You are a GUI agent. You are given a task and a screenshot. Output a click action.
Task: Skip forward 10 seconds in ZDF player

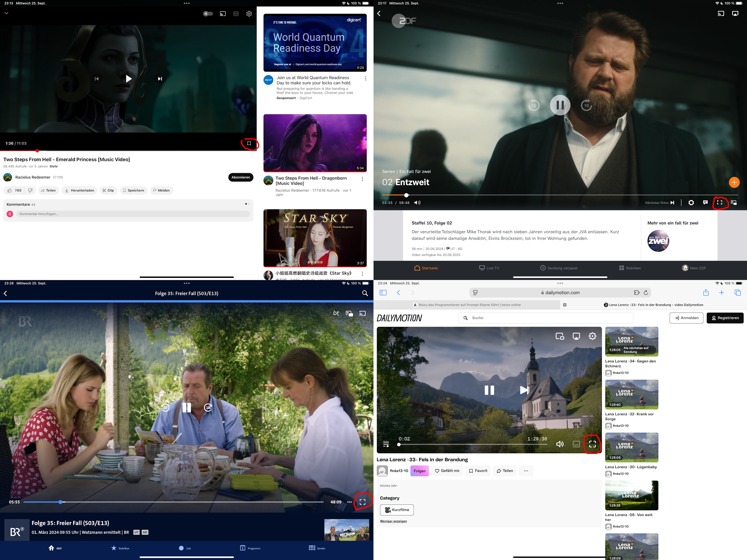(586, 105)
